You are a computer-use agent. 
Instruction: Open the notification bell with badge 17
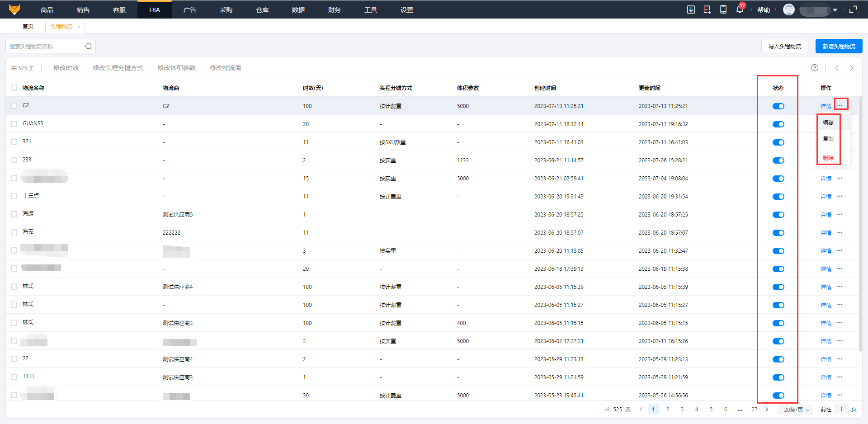740,9
